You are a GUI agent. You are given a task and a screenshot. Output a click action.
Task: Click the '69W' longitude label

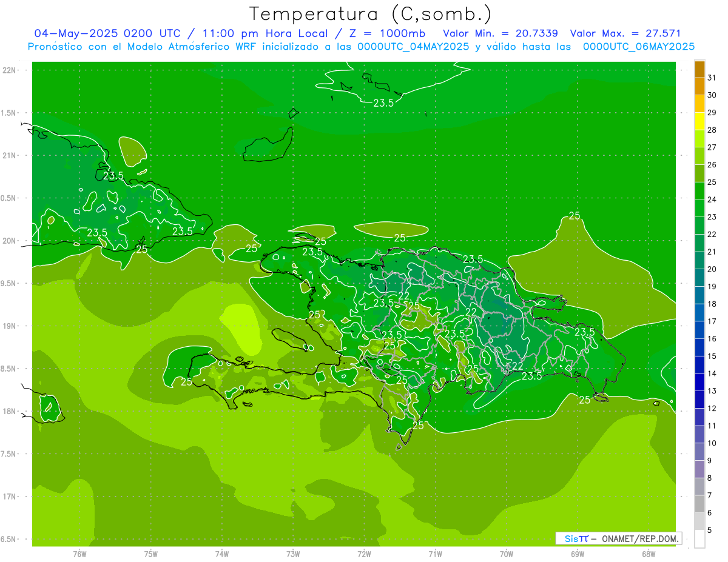point(578,554)
